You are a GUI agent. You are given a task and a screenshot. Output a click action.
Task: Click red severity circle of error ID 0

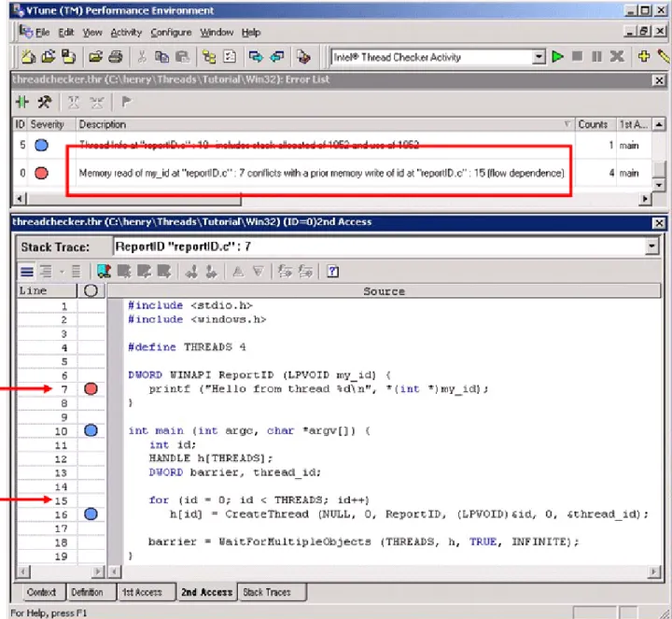[41, 173]
